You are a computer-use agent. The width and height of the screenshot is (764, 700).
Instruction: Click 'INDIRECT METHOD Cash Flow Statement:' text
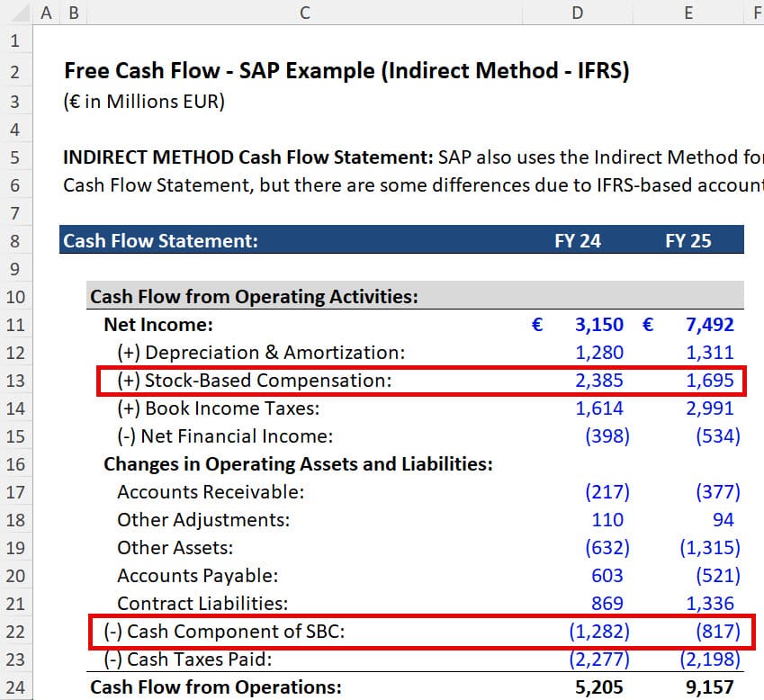coord(248,157)
